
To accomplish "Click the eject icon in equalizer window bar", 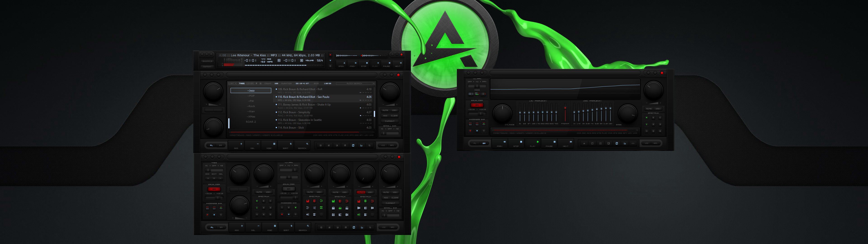I will click(584, 143).
